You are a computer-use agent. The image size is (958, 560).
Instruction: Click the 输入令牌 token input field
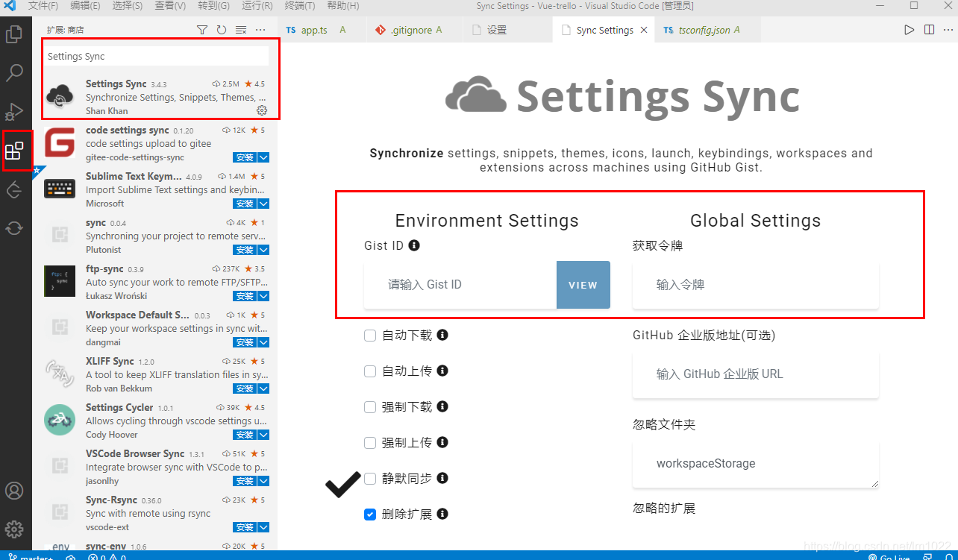click(x=756, y=285)
